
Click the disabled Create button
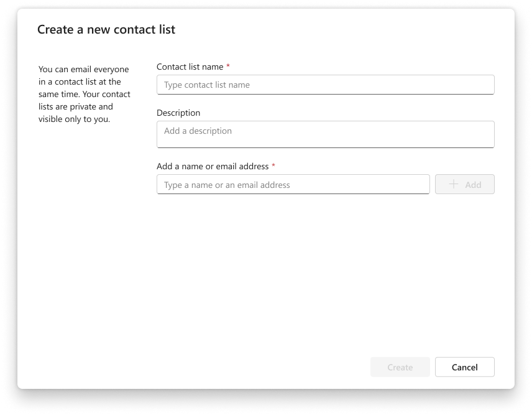(x=400, y=367)
